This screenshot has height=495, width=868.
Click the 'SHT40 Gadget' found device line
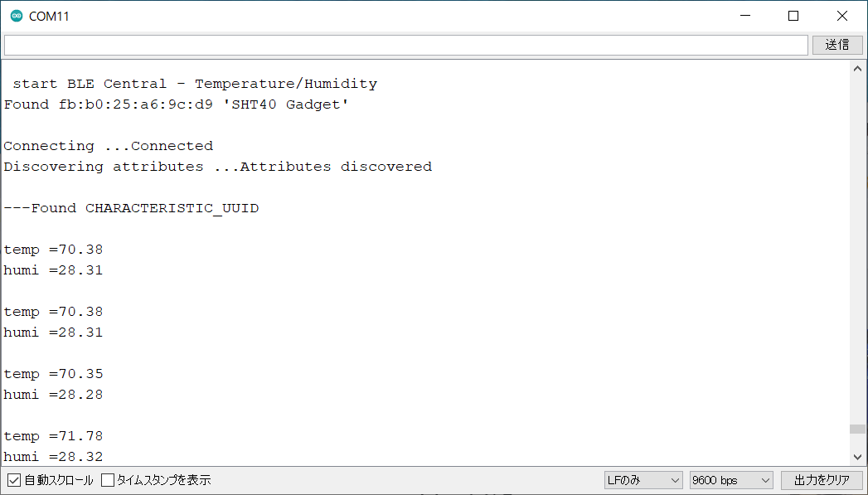(177, 104)
